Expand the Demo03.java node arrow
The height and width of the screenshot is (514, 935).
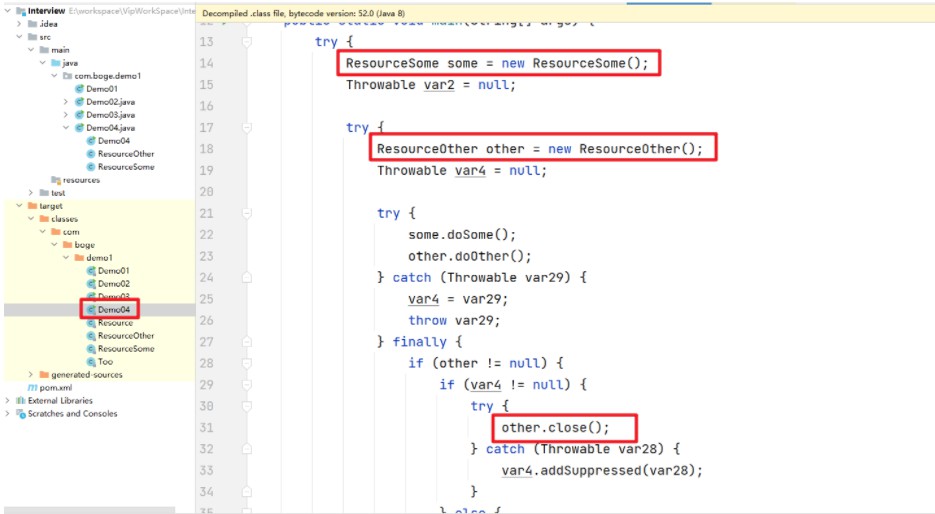(x=66, y=115)
